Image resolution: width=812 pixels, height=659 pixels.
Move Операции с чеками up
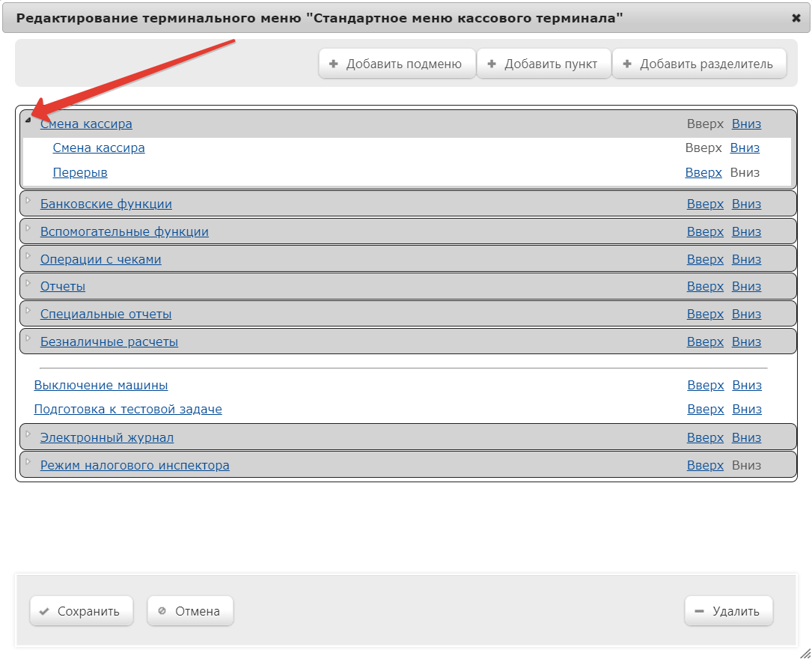click(705, 260)
